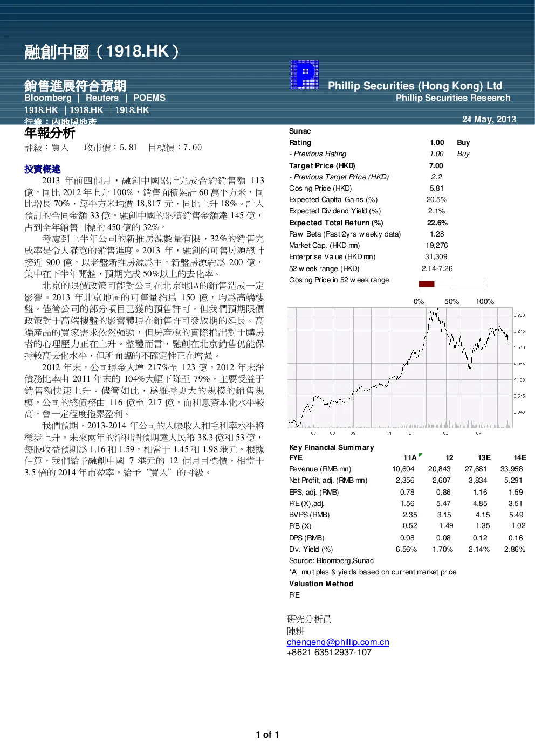The image size is (535, 756).
Task: Click Source: Bloomberg,Sunac note
Action: pyautogui.click(x=331, y=560)
